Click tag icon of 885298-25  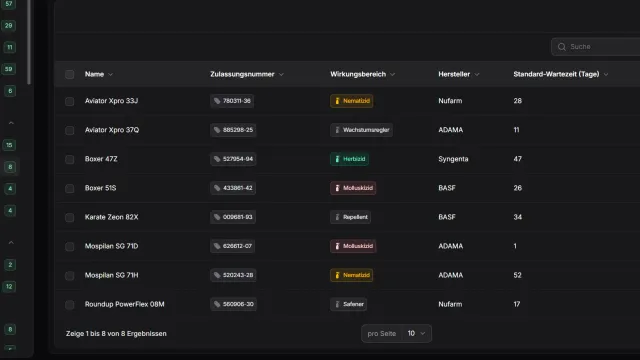(x=217, y=130)
